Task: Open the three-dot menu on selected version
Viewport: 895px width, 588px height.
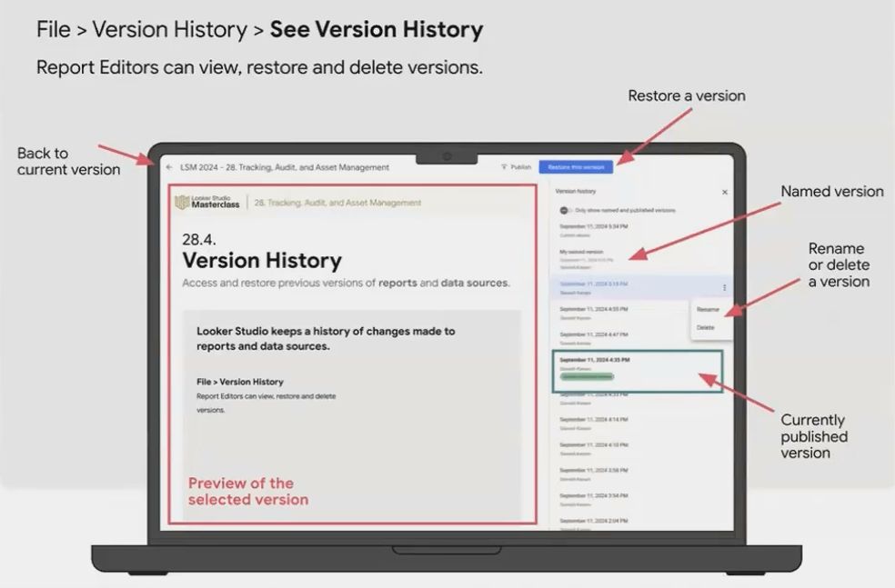Action: click(x=724, y=288)
